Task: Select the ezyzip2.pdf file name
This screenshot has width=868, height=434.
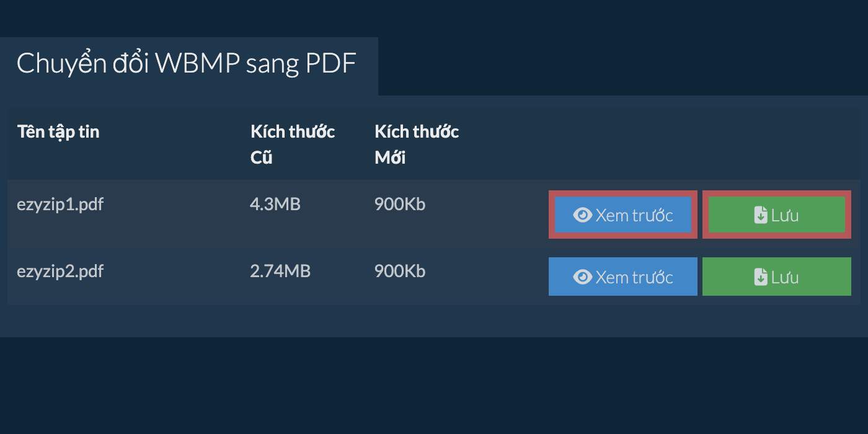Action: tap(60, 272)
